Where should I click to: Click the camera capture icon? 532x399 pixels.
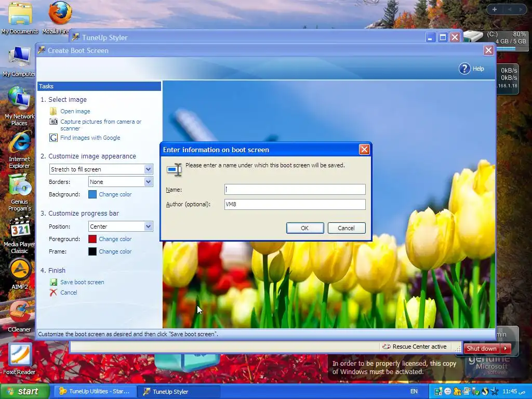tap(54, 122)
